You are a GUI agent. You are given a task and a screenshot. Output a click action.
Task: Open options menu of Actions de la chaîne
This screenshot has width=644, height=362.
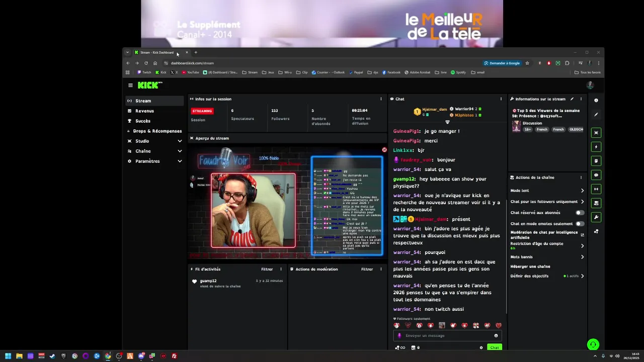tap(581, 177)
